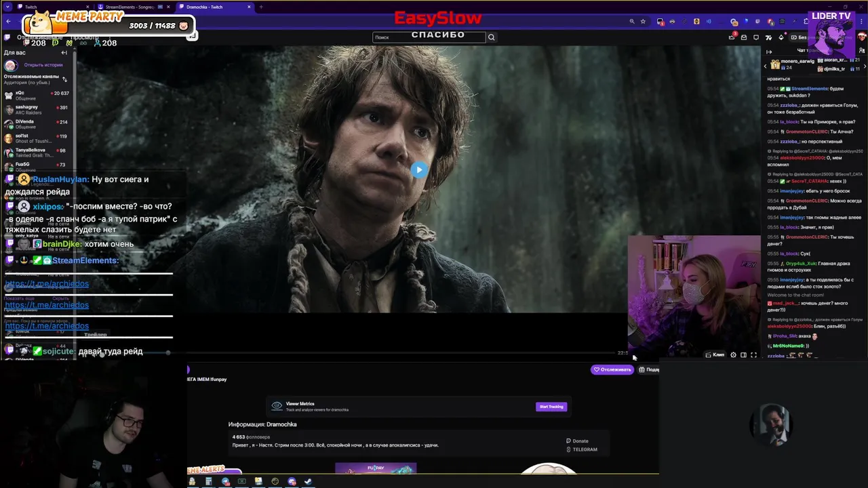Click the browser zoom magnifier icon
The width and height of the screenshot is (868, 488).
(632, 22)
